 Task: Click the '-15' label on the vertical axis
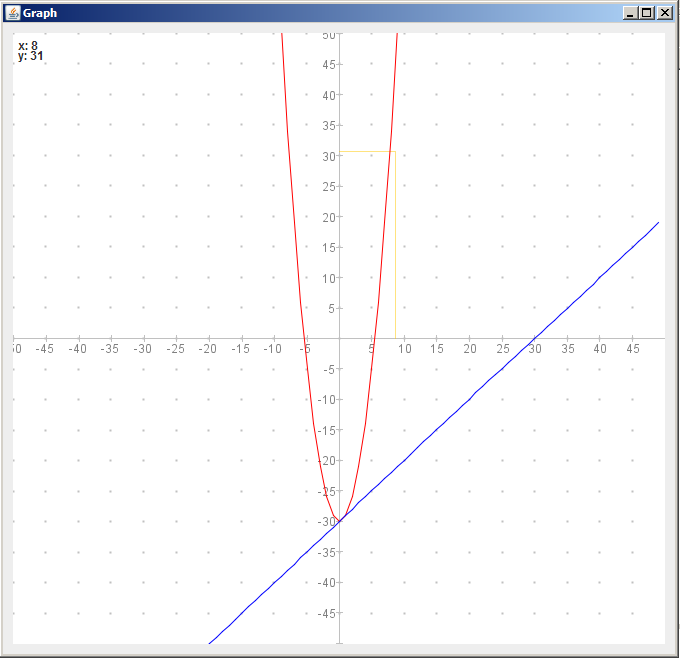pos(327,431)
